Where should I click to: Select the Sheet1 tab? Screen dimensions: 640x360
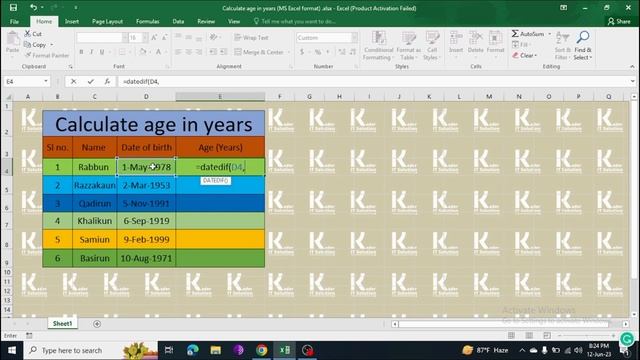pyautogui.click(x=62, y=323)
